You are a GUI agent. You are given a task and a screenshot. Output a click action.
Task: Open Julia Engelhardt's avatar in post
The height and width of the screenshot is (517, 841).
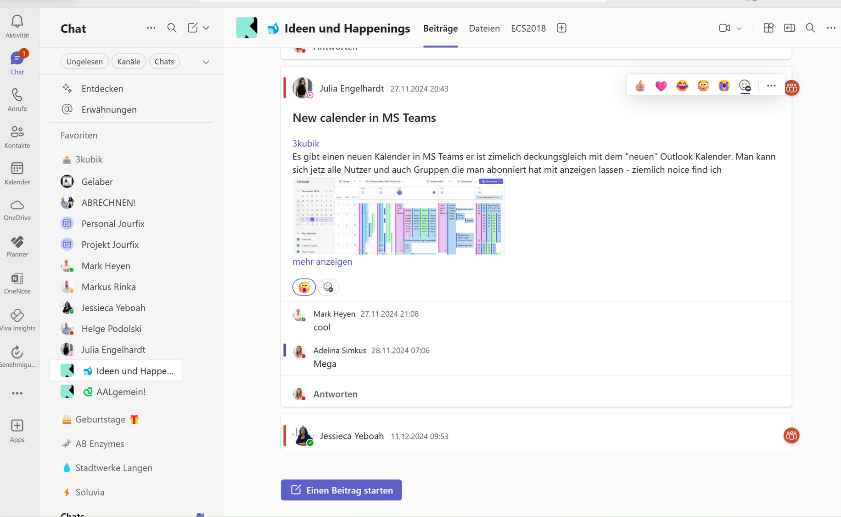(303, 88)
